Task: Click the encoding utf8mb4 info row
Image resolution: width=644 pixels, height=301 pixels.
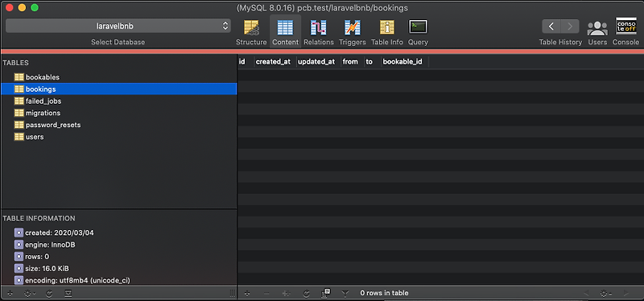Action: pos(77,280)
